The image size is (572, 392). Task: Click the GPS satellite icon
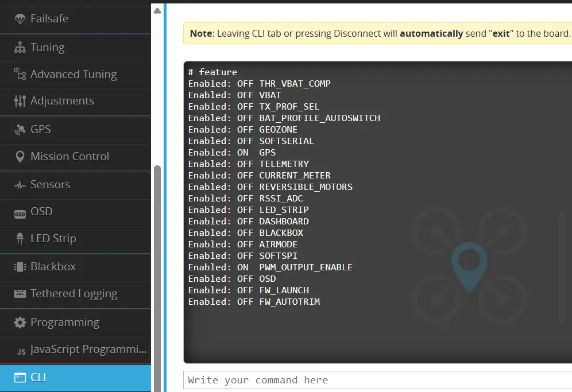(20, 130)
